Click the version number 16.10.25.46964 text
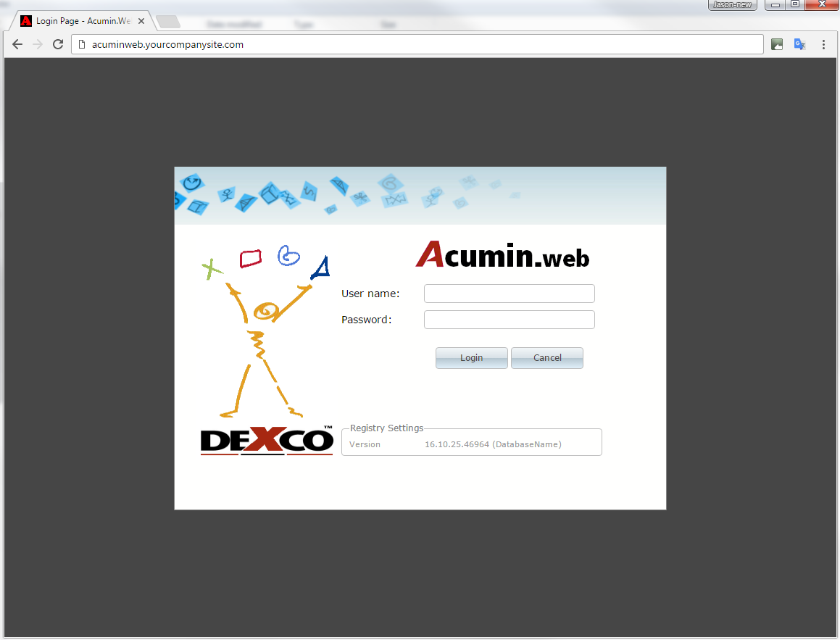This screenshot has width=840, height=640. (x=457, y=444)
